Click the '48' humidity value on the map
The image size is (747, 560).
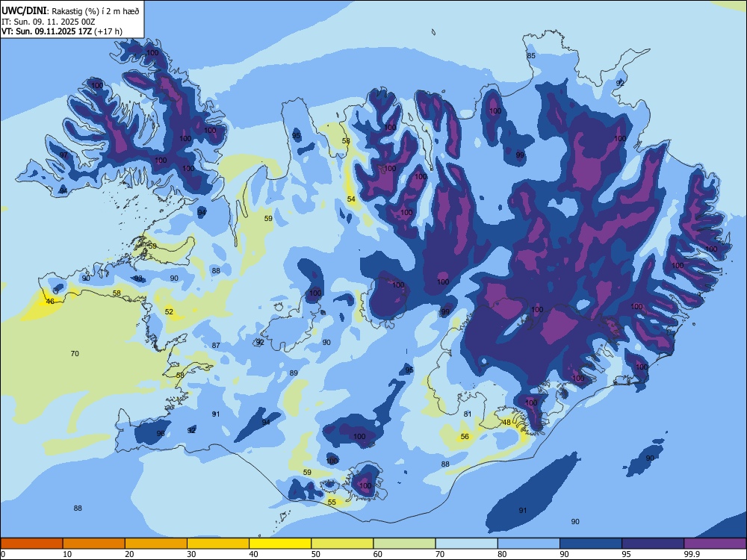(506, 422)
